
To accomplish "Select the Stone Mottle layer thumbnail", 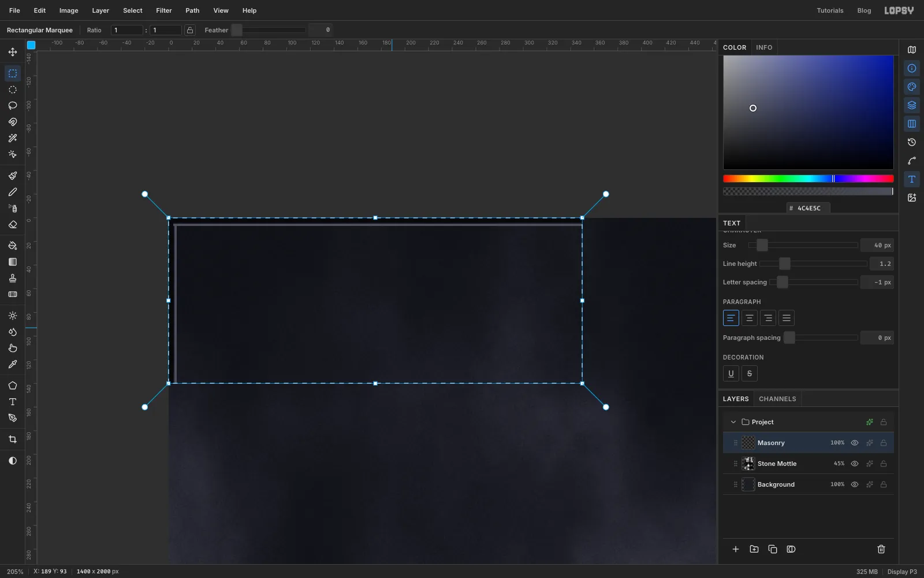I will 748,464.
